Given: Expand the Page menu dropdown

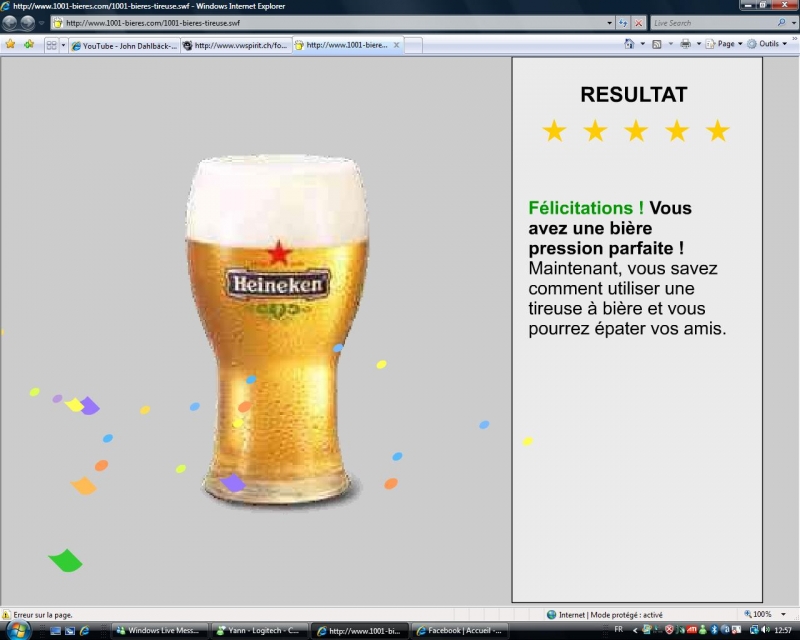Looking at the screenshot, I should click(x=740, y=44).
